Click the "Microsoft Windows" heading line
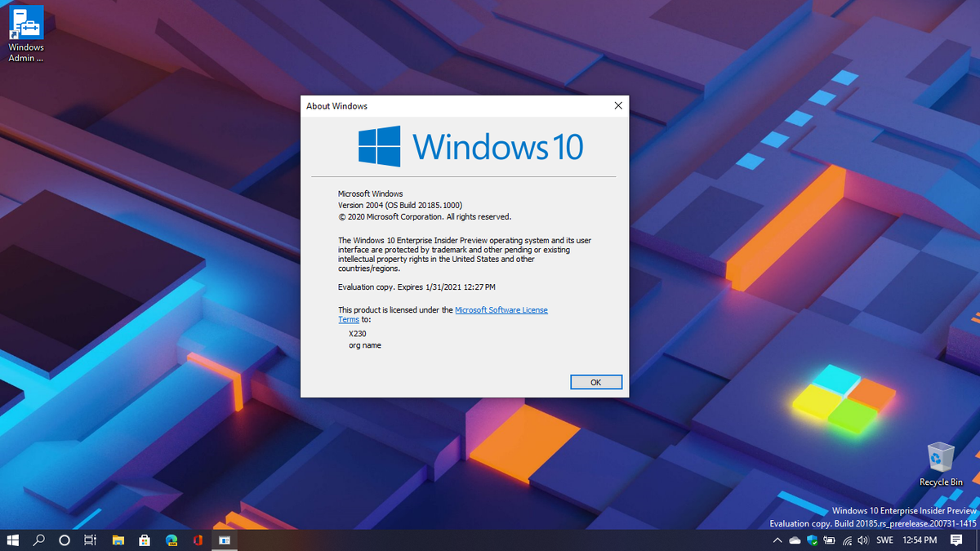 (x=371, y=193)
